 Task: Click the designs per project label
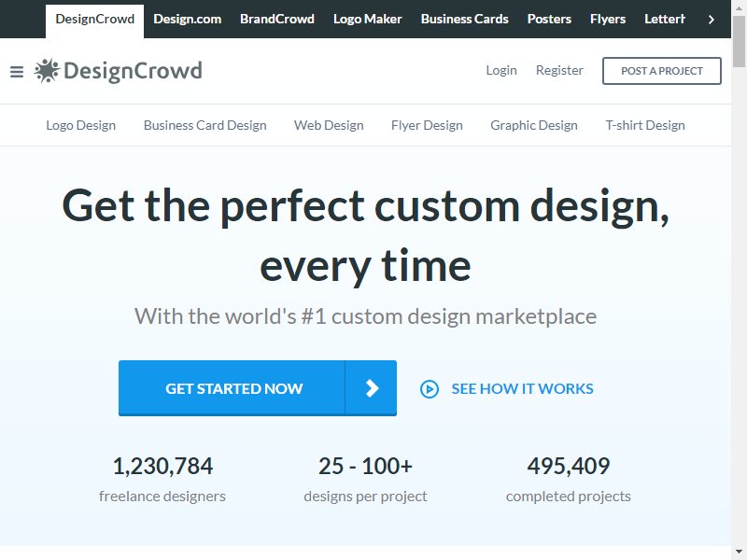click(x=365, y=497)
